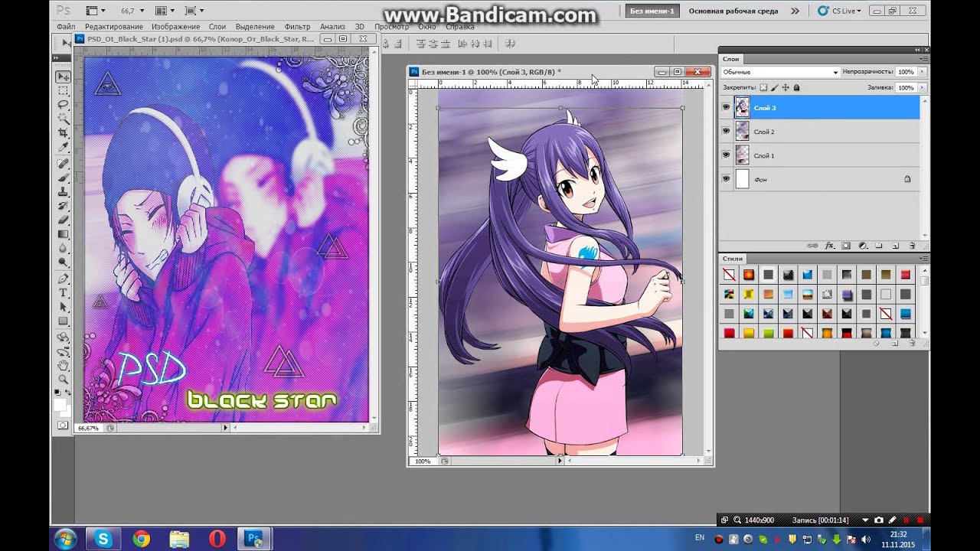The image size is (980, 551).
Task: Open Google Chrome from the taskbar
Action: [x=141, y=539]
